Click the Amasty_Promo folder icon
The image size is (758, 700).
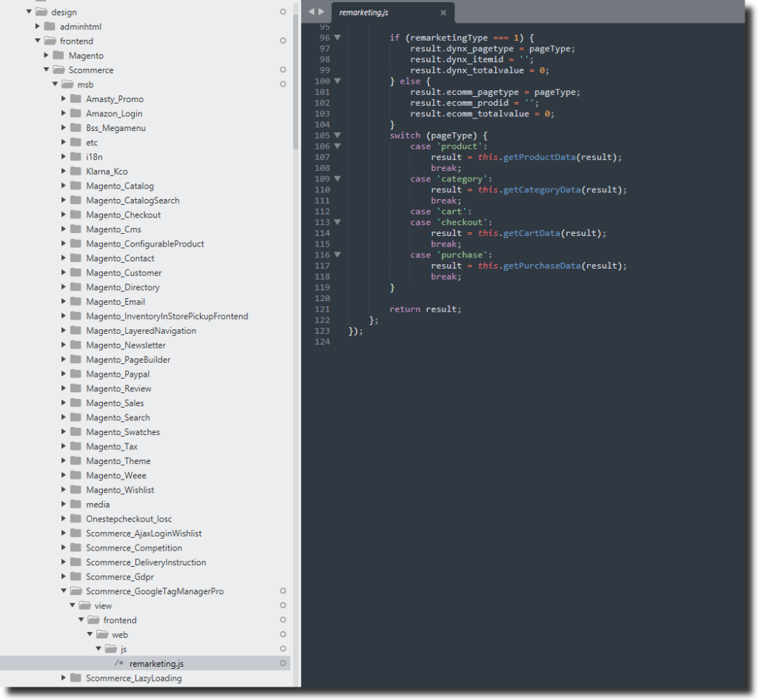click(76, 99)
